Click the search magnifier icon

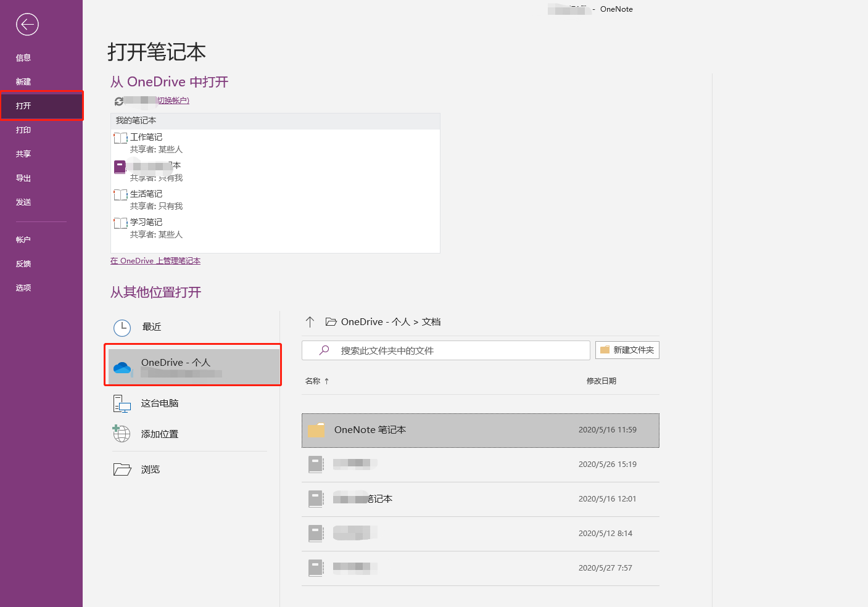pyautogui.click(x=324, y=350)
